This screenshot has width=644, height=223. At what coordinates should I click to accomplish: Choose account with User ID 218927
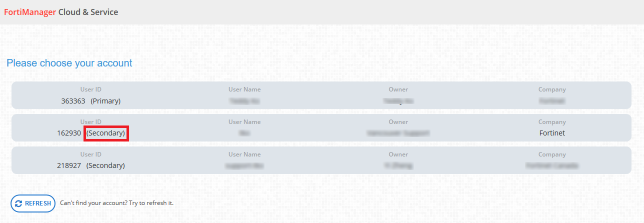coord(69,165)
